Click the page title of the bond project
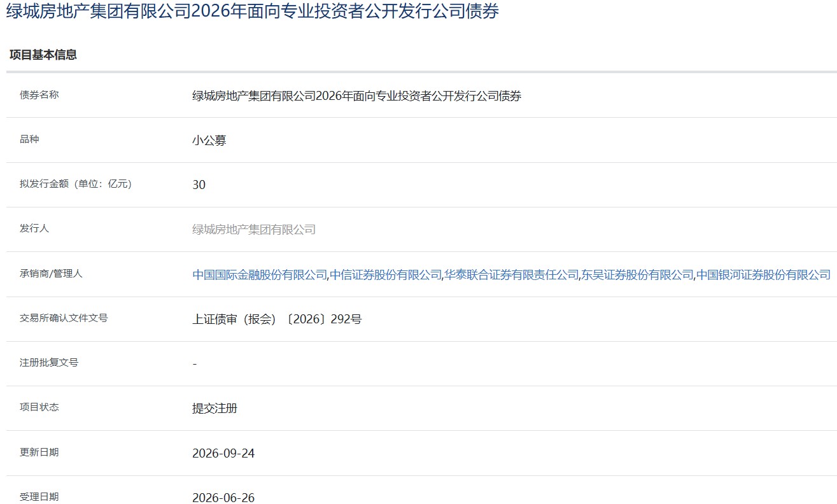 click(252, 12)
